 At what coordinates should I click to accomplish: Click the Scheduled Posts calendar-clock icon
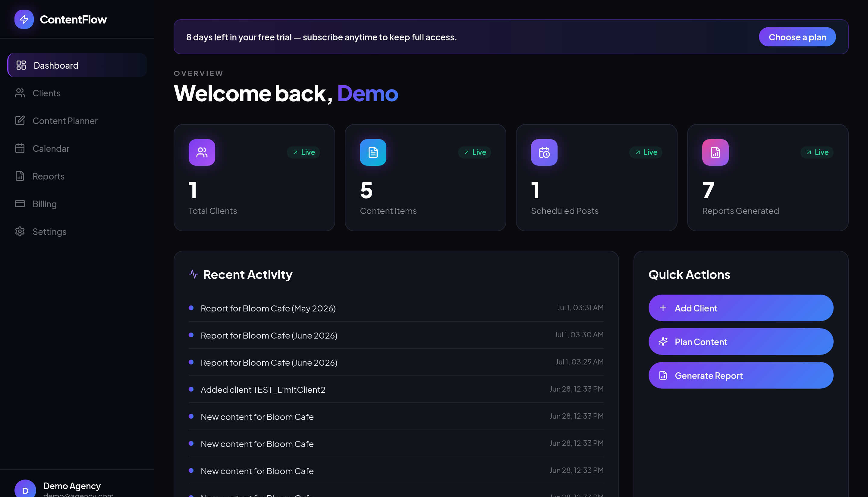[544, 152]
